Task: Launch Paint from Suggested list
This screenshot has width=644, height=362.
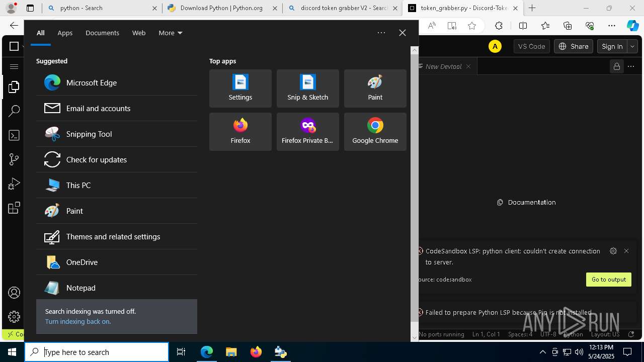Action: pos(117,211)
